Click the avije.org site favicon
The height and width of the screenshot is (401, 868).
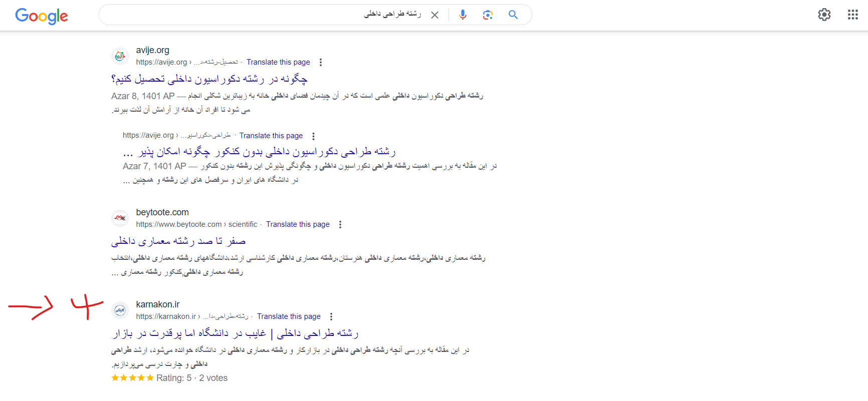[120, 56]
